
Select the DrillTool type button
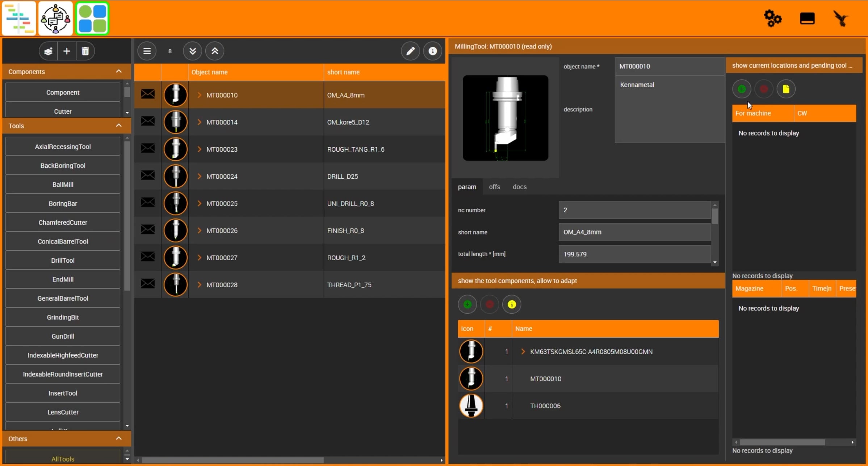point(63,260)
